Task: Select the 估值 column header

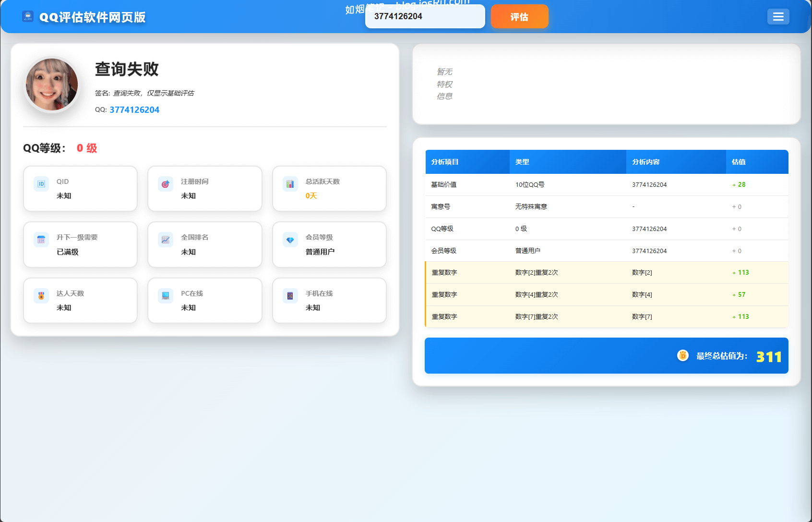Action: (x=738, y=162)
